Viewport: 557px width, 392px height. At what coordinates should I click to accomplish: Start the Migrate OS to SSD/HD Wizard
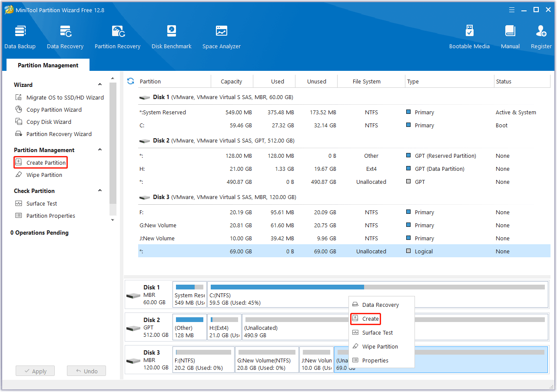pos(60,97)
